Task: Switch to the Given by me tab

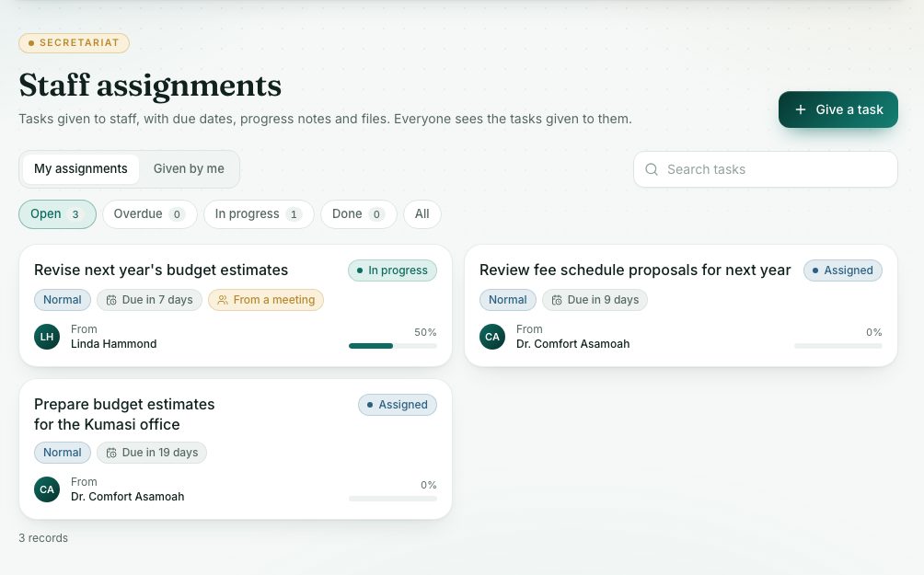Action: coord(189,169)
